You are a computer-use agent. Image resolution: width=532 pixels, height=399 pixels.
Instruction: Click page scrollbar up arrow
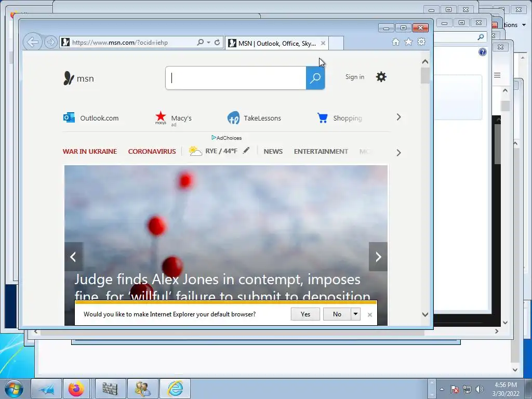pos(425,62)
